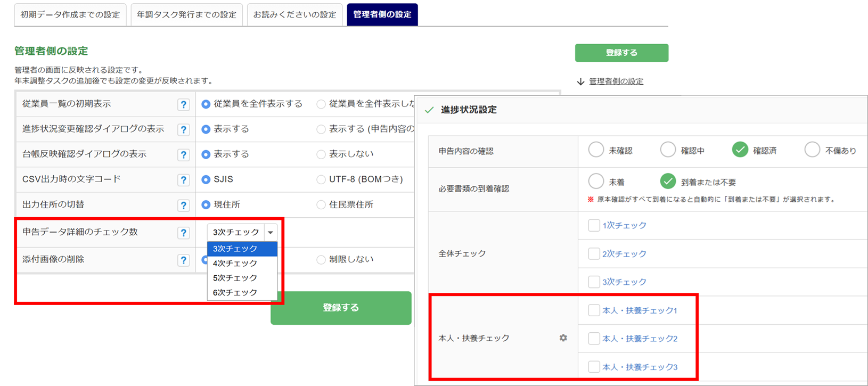Click 本人・扶養チェック2 link text
The image size is (868, 386).
click(x=640, y=339)
